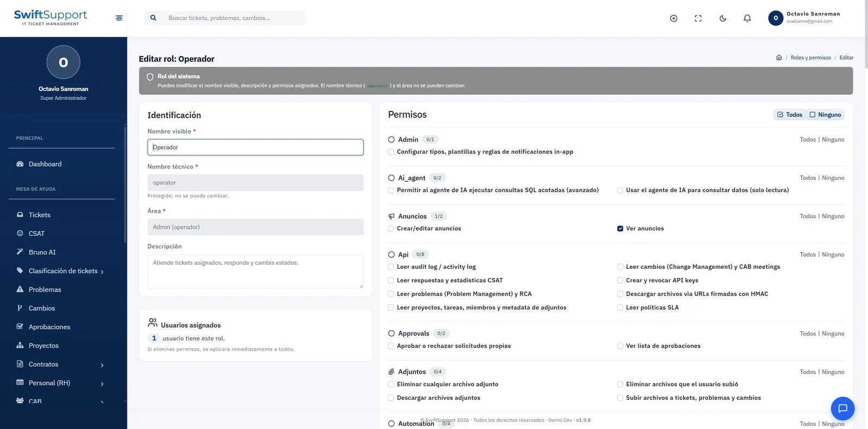Image resolution: width=868 pixels, height=429 pixels.
Task: Expand the Personal (RH) submenu chevron
Action: pyautogui.click(x=102, y=383)
